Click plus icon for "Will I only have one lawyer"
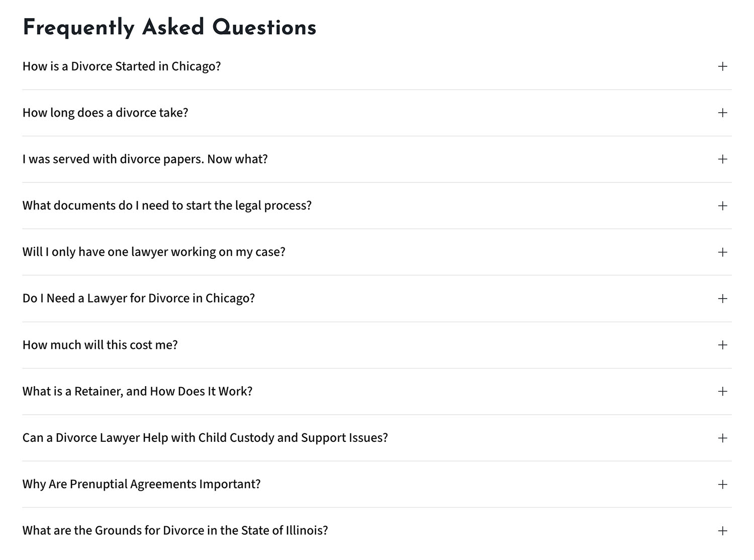754x560 pixels. [x=722, y=252]
